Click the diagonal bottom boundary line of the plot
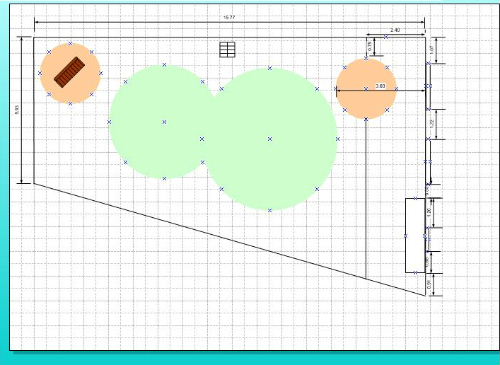The width and height of the screenshot is (500, 365). point(229,239)
